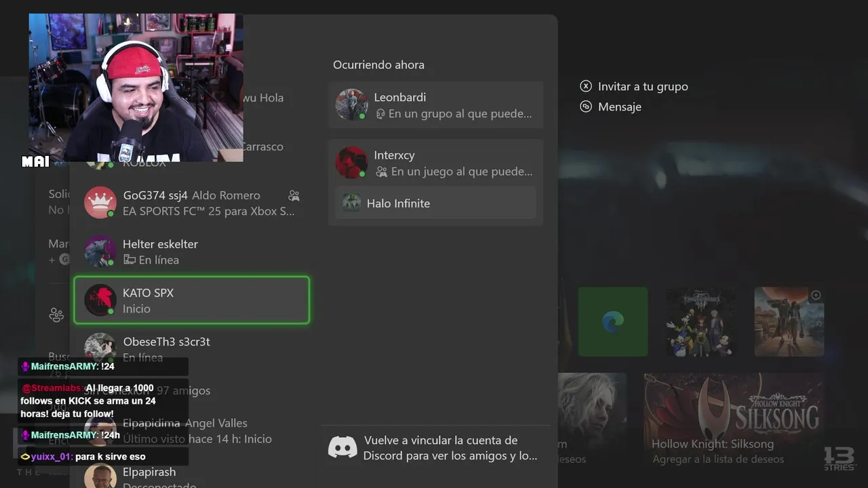
Task: Click the EA SPORTS FC 25 status text
Action: (209, 211)
